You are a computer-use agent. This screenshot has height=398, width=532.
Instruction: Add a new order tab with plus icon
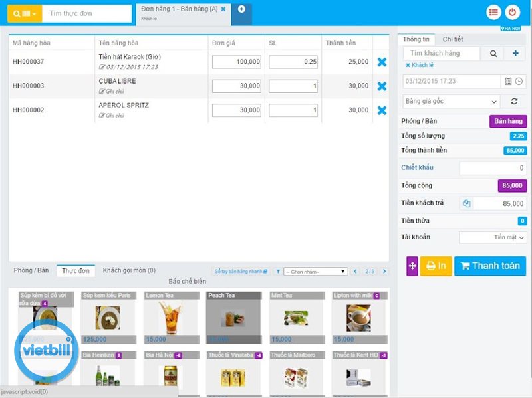(x=241, y=9)
